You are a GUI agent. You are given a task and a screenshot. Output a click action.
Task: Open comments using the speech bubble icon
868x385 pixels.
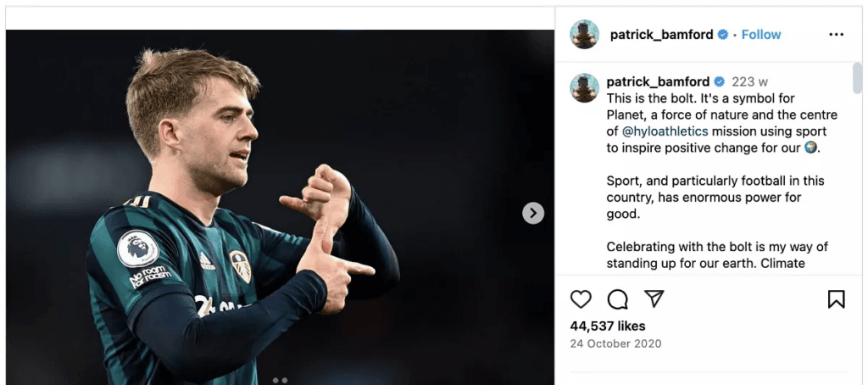tap(618, 299)
